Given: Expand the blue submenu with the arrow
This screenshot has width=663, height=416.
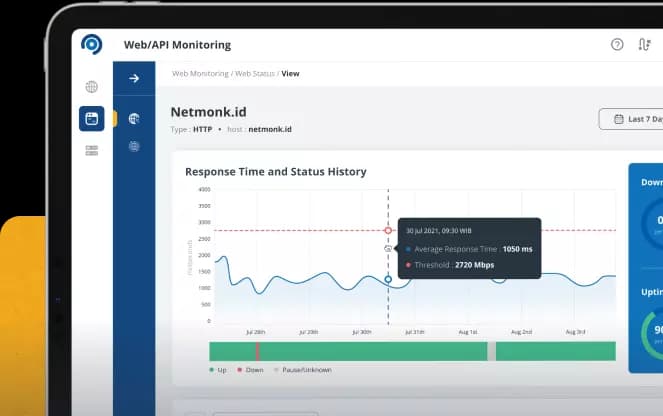Looking at the screenshot, I should [x=134, y=78].
